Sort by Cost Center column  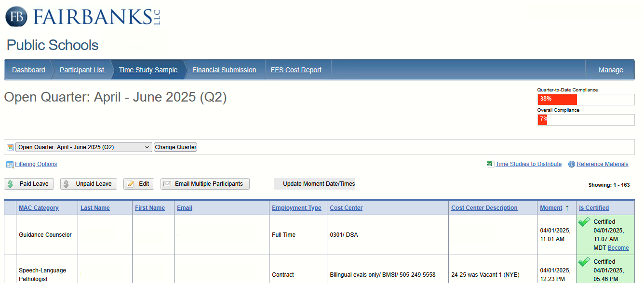[346, 208]
